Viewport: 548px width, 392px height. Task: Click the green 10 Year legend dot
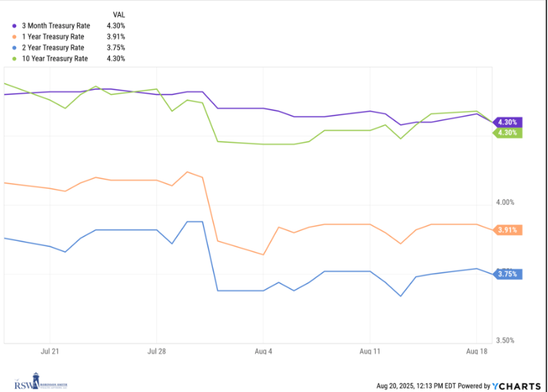tap(15, 58)
